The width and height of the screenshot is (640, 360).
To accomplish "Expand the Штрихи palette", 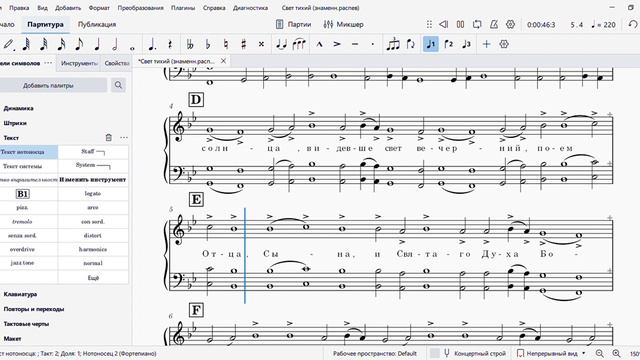I will coord(15,123).
